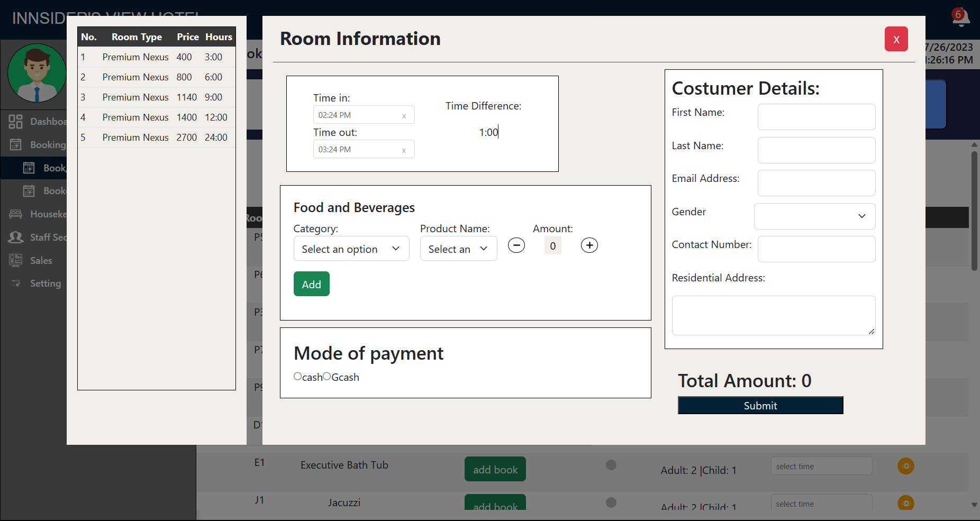
Task: Close the Room Information dialog
Action: (x=896, y=39)
